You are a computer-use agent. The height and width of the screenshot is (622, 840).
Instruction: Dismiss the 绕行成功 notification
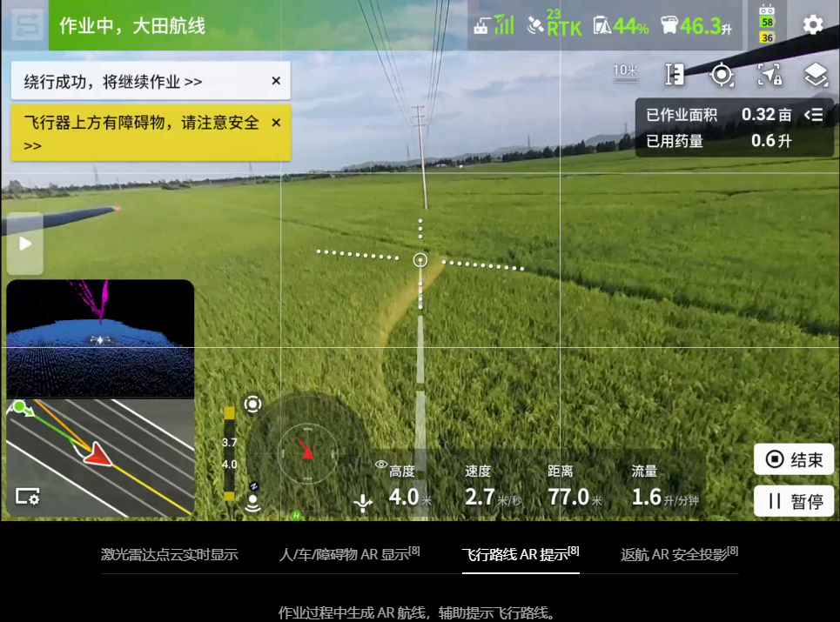pyautogui.click(x=276, y=81)
